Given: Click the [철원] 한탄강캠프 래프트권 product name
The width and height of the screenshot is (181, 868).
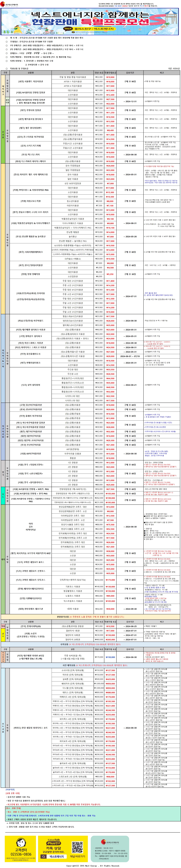Looking at the screenshot, I should 31,609.
